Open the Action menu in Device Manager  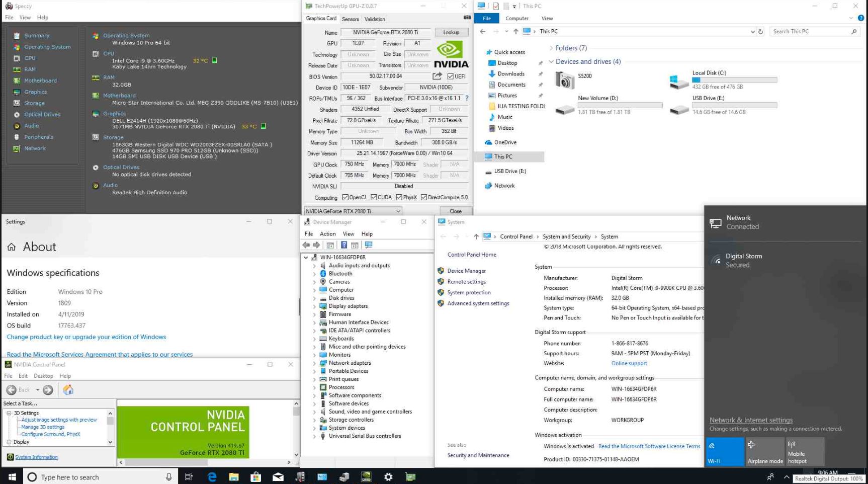point(328,234)
